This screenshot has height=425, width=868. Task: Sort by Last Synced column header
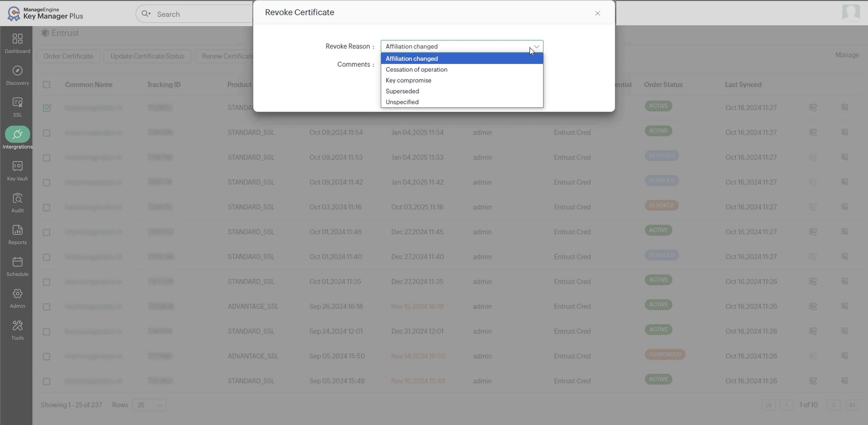coord(743,85)
